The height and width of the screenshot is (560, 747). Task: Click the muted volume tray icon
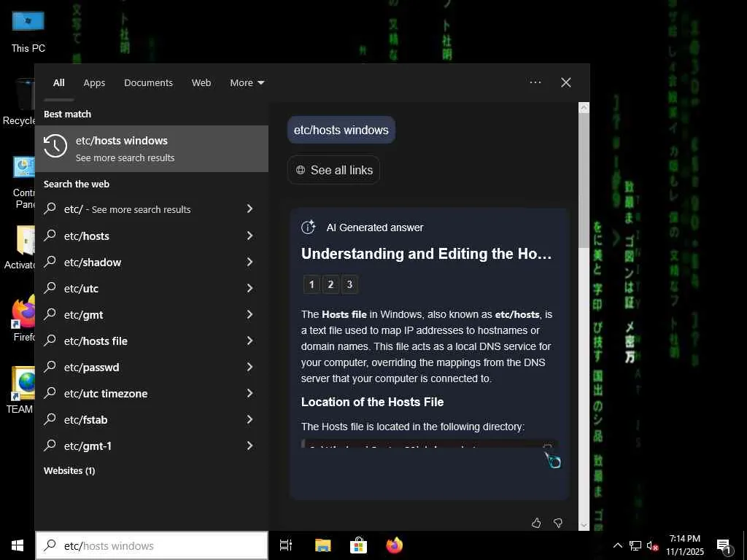652,545
